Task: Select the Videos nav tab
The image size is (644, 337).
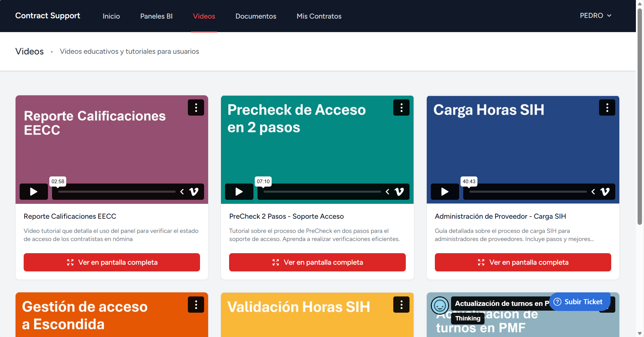Action: pyautogui.click(x=204, y=16)
